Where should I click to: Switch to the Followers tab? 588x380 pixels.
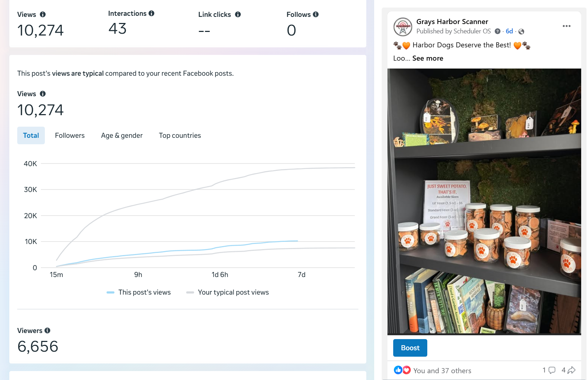click(x=70, y=135)
